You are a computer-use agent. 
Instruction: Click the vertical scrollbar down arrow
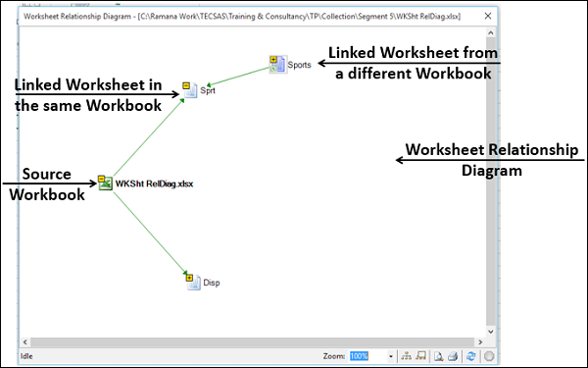click(x=491, y=332)
